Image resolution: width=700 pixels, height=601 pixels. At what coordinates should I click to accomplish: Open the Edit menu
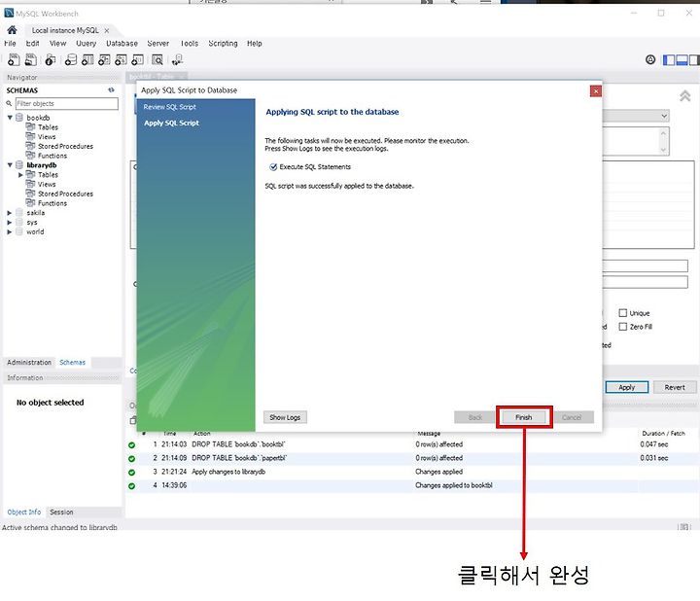click(32, 44)
